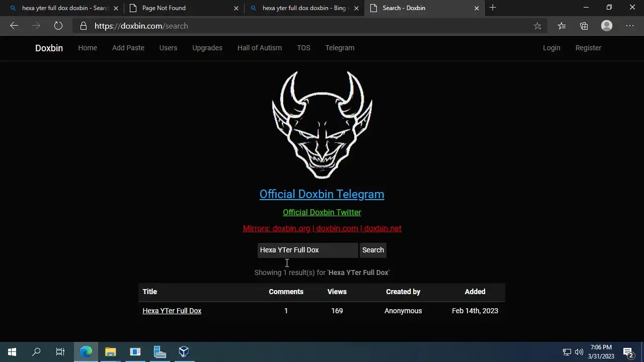Click the Views column header

coord(337,292)
